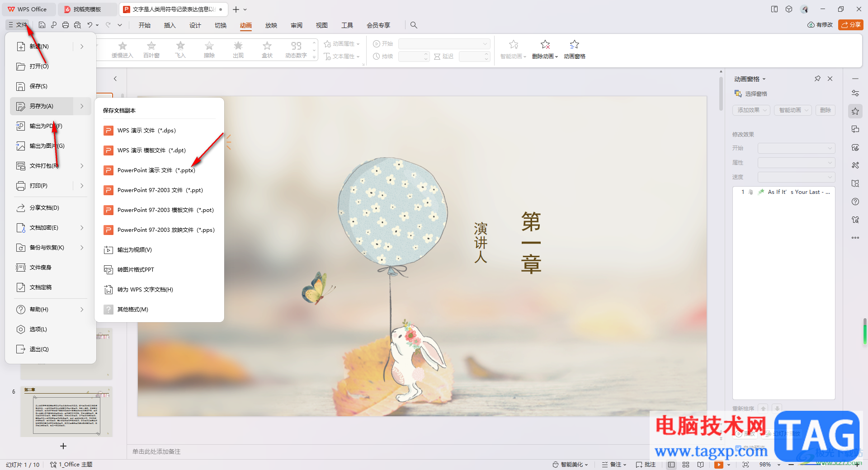Open help question-mark icon in right sidebar
The image size is (868, 470).
tap(855, 202)
